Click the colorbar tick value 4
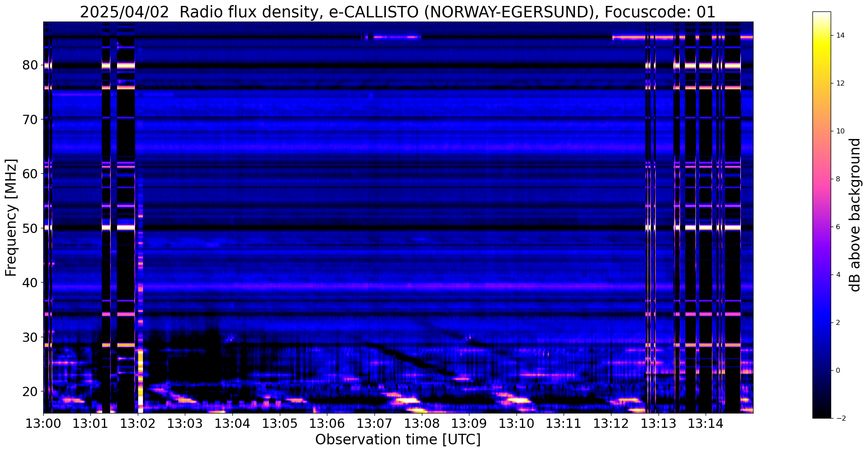This screenshot has height=452, width=868. pos(837,275)
